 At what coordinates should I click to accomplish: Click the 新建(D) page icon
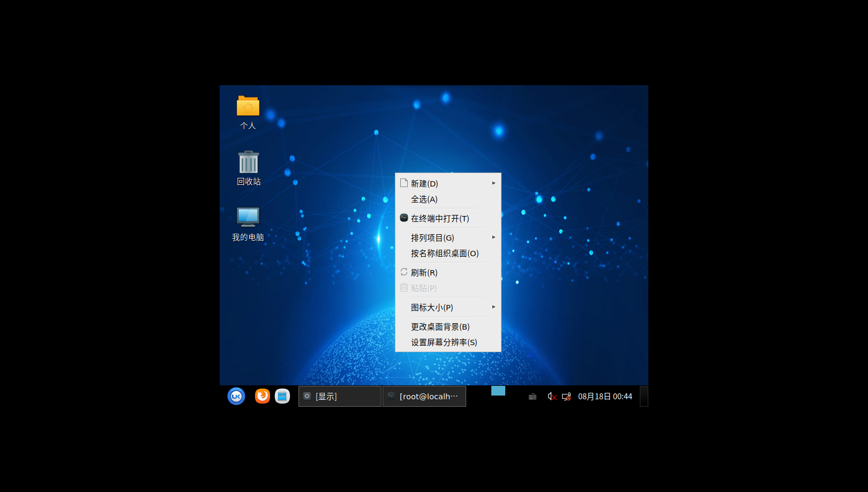click(404, 183)
